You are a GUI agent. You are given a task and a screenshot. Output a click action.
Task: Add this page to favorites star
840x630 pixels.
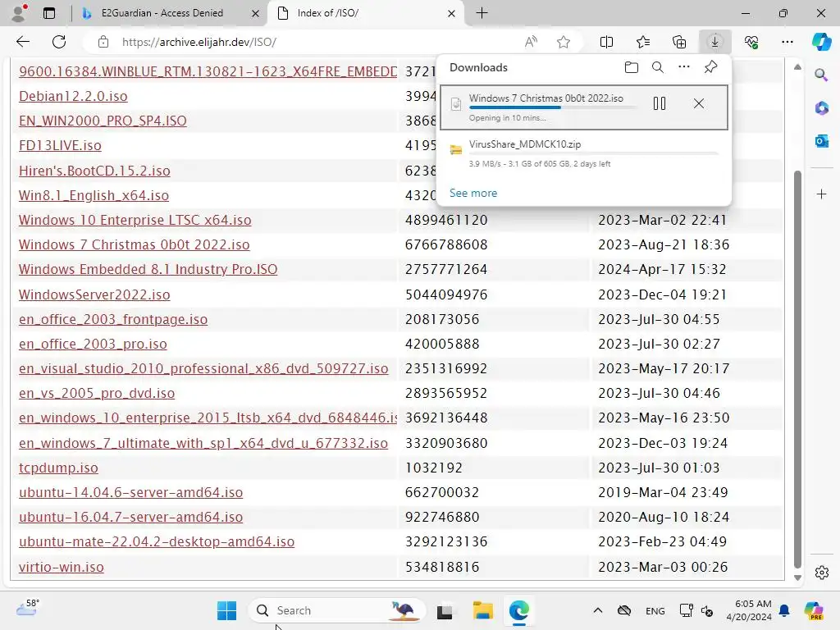(x=563, y=42)
